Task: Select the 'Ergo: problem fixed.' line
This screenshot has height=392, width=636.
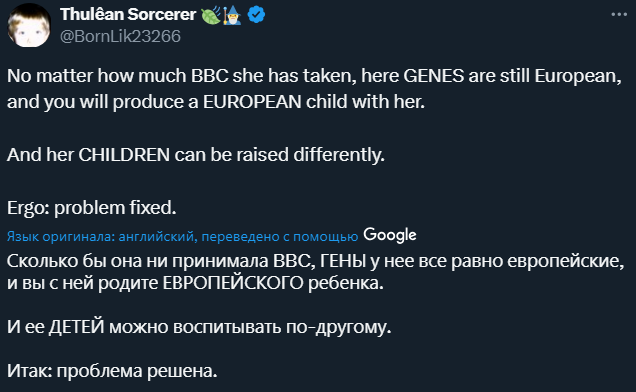Action: 92,208
